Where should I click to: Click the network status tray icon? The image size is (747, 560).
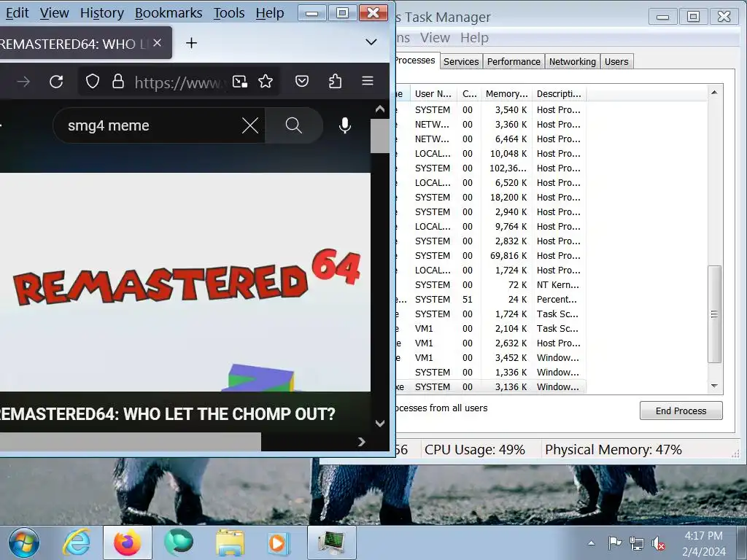636,542
